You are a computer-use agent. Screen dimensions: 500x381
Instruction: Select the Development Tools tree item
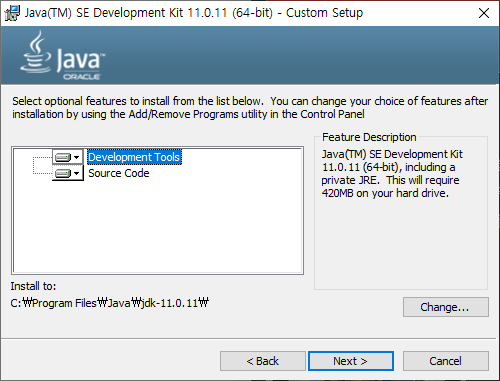(x=134, y=157)
